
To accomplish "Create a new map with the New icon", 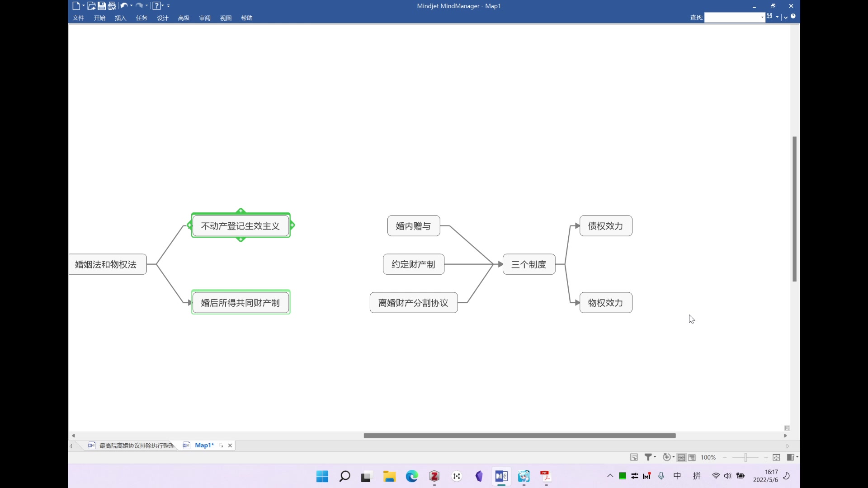I will click(x=76, y=6).
